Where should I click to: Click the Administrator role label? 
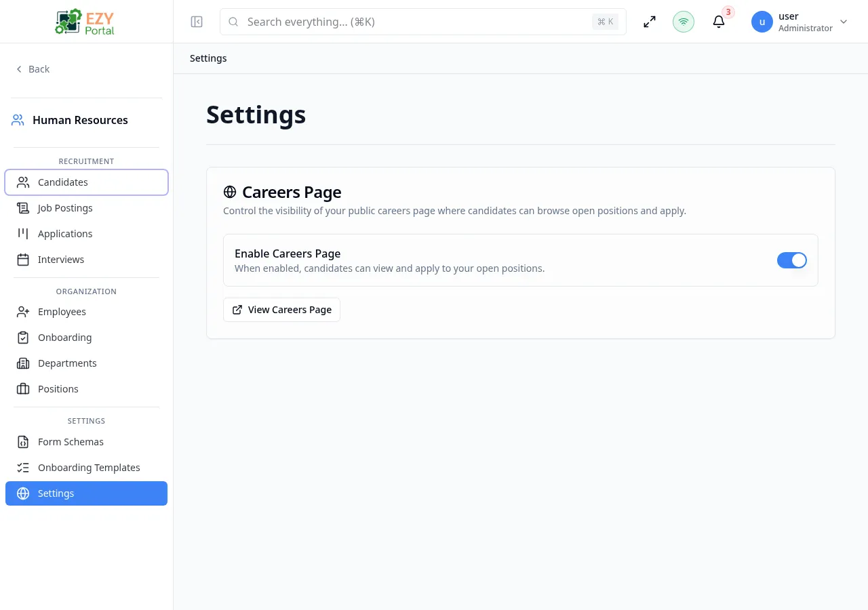[806, 28]
